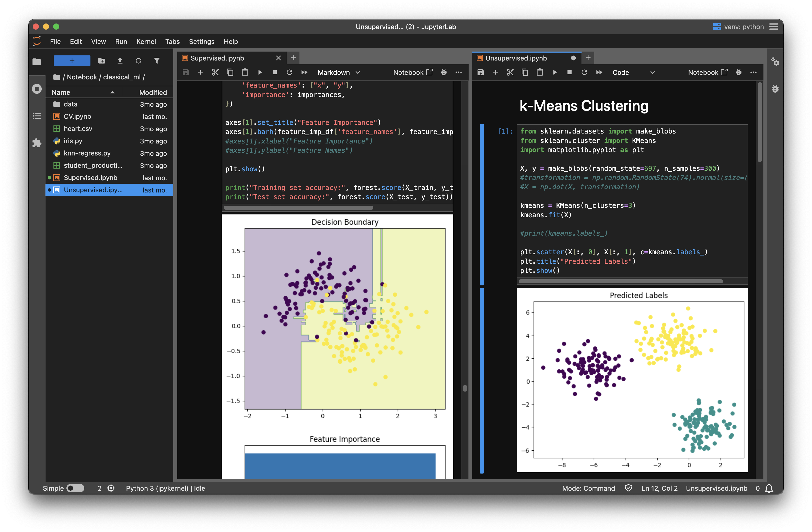The height and width of the screenshot is (532, 812).
Task: Select iris.py in file list
Action: (x=109, y=141)
